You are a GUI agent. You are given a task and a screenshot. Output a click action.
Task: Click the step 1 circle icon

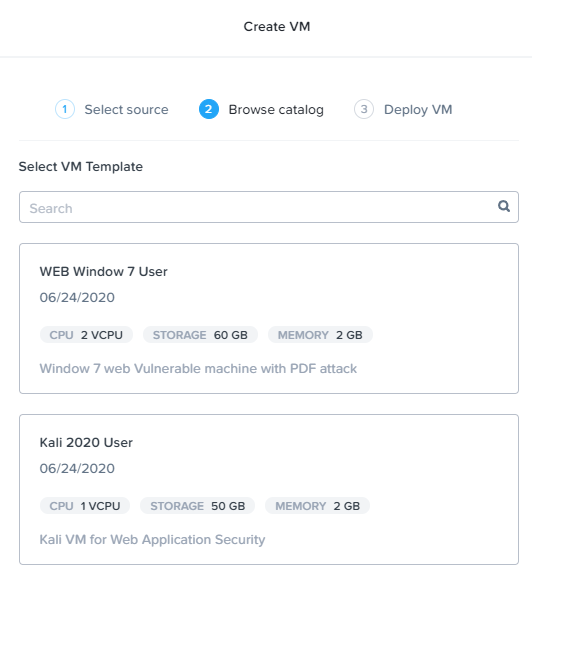pyautogui.click(x=65, y=109)
